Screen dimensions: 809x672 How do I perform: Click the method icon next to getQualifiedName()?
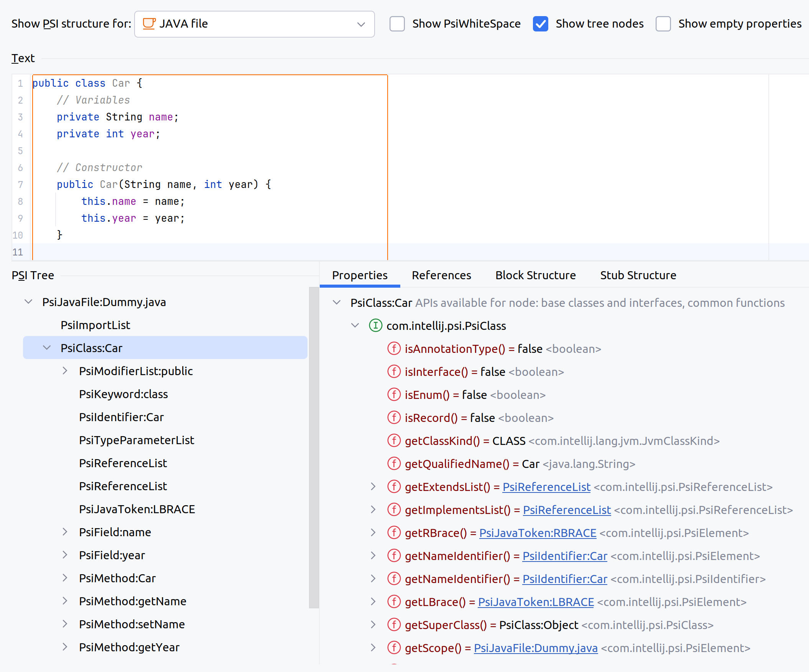[394, 464]
